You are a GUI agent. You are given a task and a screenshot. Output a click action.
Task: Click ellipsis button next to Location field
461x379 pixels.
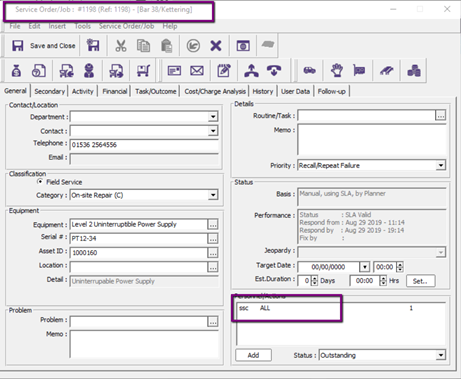click(x=213, y=267)
